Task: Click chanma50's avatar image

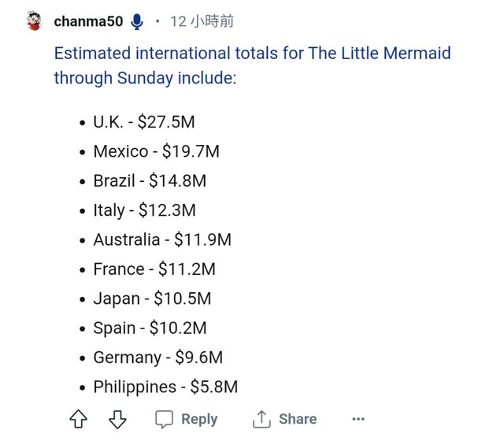Action: tap(34, 21)
